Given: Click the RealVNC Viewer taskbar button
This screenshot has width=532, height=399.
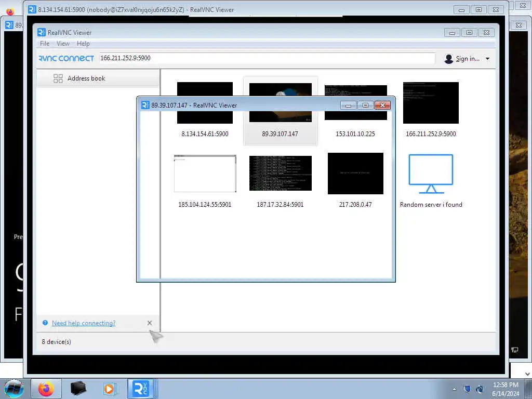Looking at the screenshot, I should (141, 389).
